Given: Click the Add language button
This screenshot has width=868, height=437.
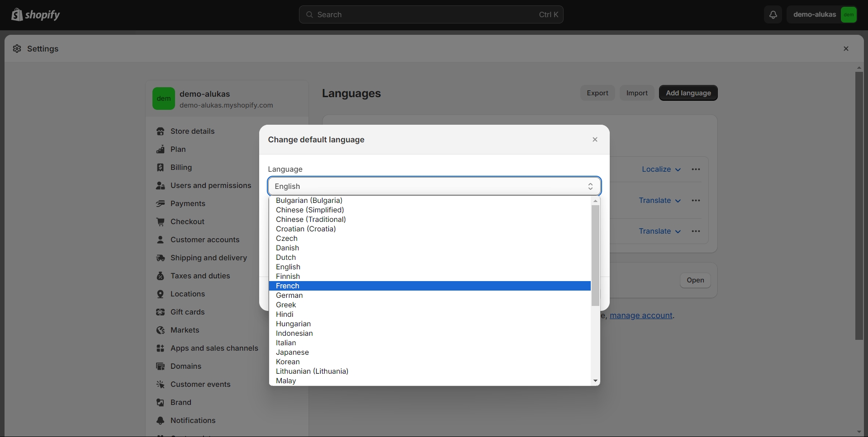Looking at the screenshot, I should pyautogui.click(x=688, y=93).
